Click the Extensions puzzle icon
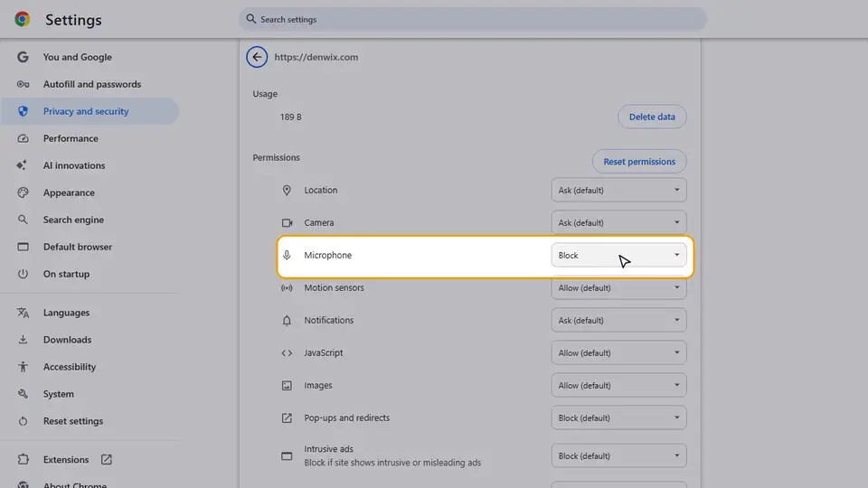 pos(23,459)
